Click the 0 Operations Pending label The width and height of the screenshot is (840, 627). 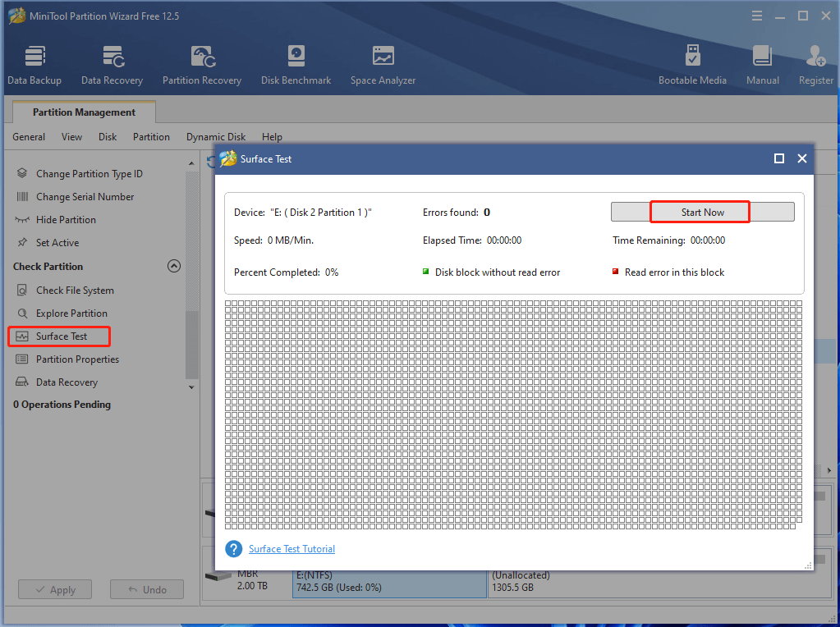[x=62, y=405]
